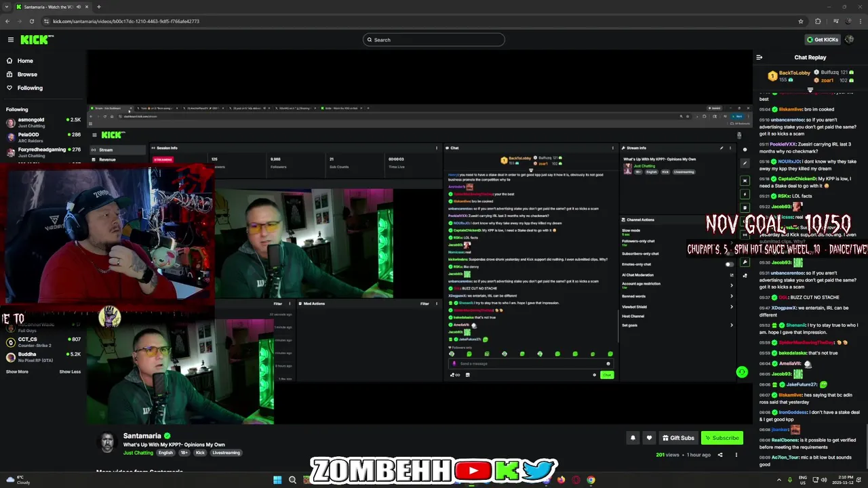Expand Account age restriction setting
This screenshot has height=488, width=868.
click(x=731, y=285)
